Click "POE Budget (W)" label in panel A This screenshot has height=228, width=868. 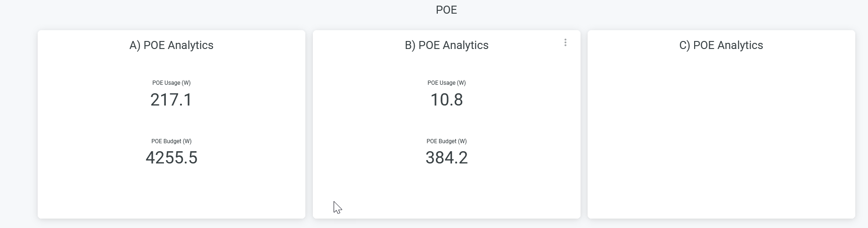click(x=172, y=141)
